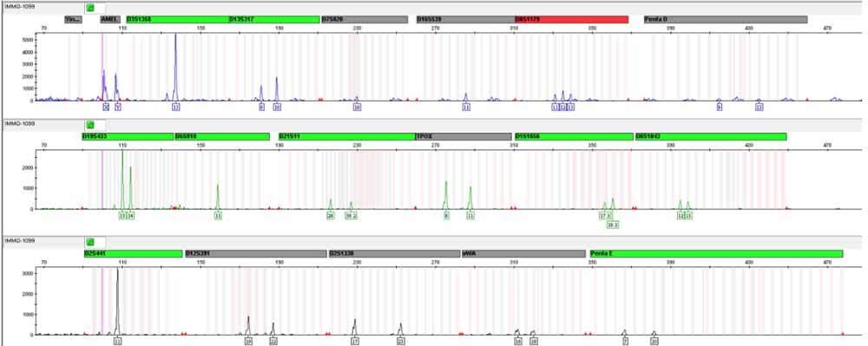868x346 pixels.
Task: Select the D16S539 marker bar
Action: click(x=465, y=19)
